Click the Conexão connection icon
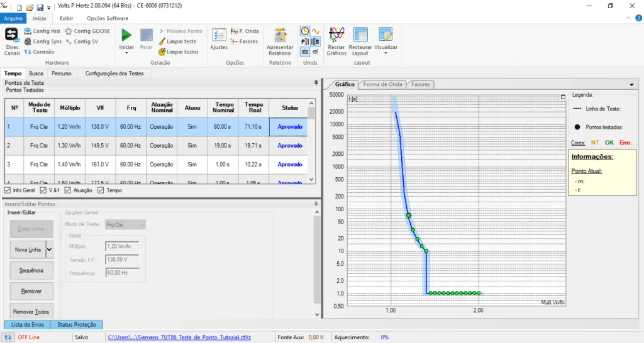The image size is (644, 343). (x=28, y=52)
